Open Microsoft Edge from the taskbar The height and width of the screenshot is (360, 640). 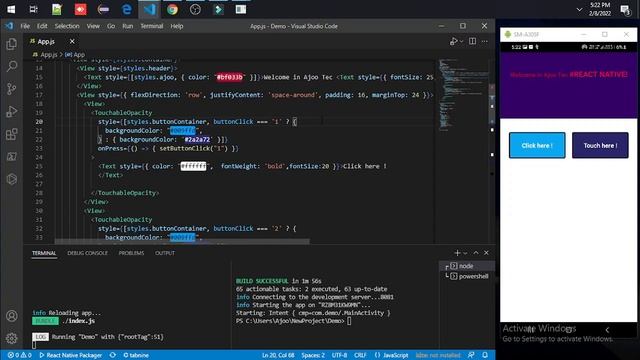pos(127,9)
